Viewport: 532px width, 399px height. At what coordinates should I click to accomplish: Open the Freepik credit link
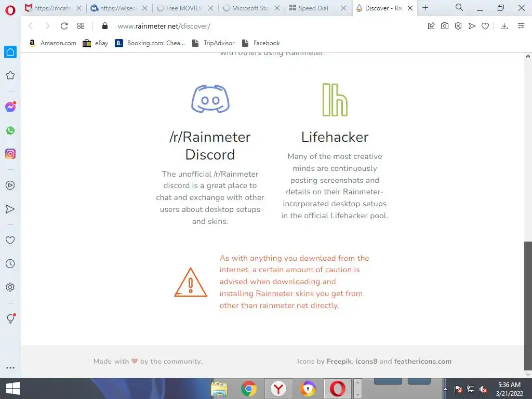pos(339,362)
